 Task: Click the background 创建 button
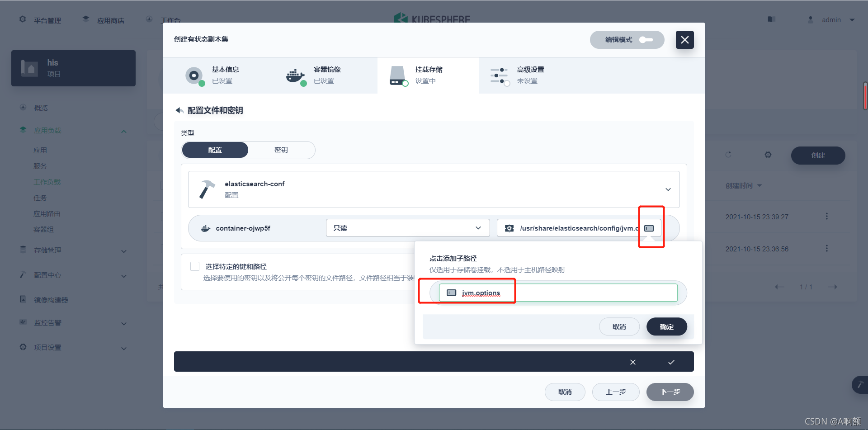click(818, 156)
